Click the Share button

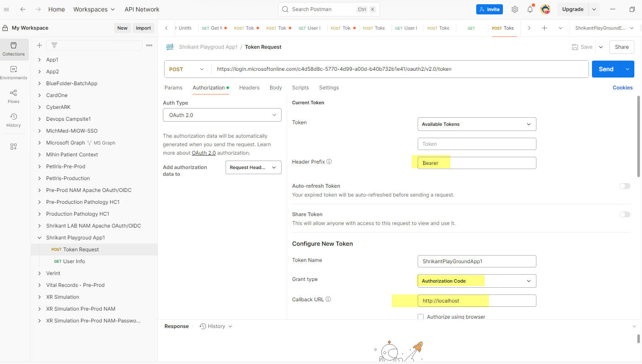point(622,47)
